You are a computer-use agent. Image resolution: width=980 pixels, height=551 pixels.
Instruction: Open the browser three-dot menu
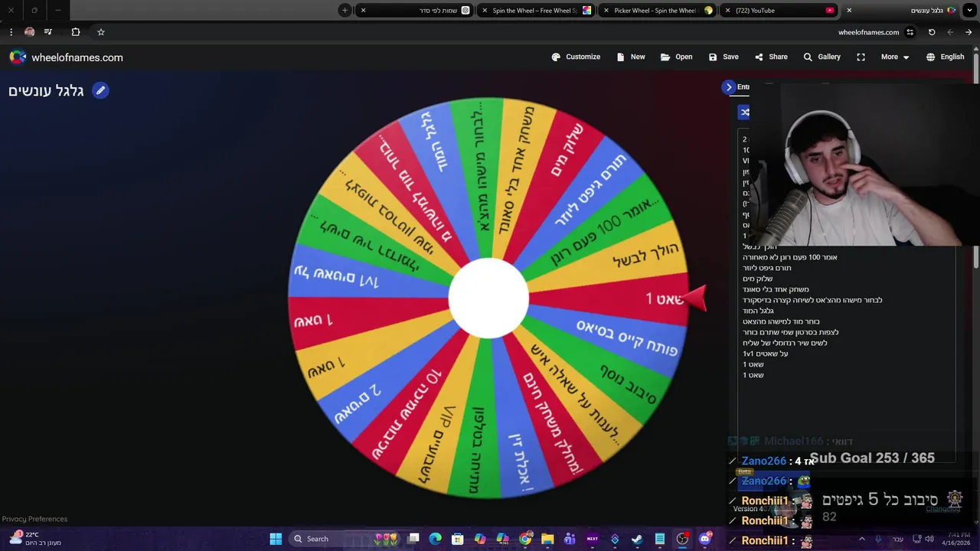[11, 32]
